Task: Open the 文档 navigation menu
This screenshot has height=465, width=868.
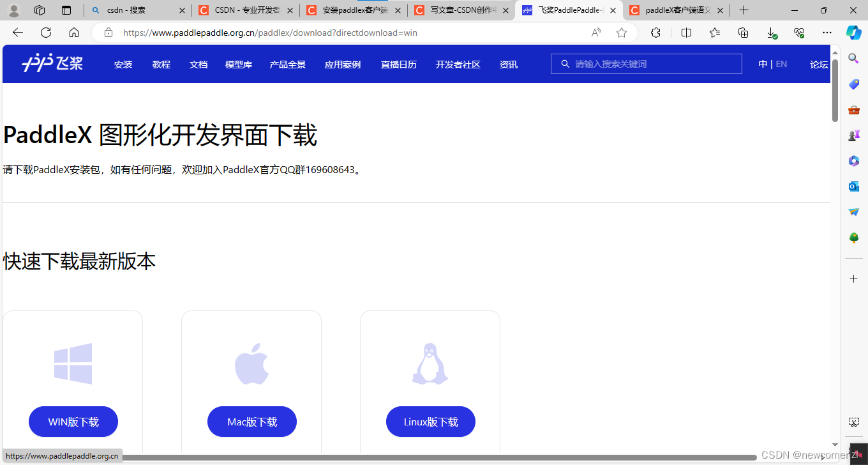Action: pyautogui.click(x=198, y=65)
